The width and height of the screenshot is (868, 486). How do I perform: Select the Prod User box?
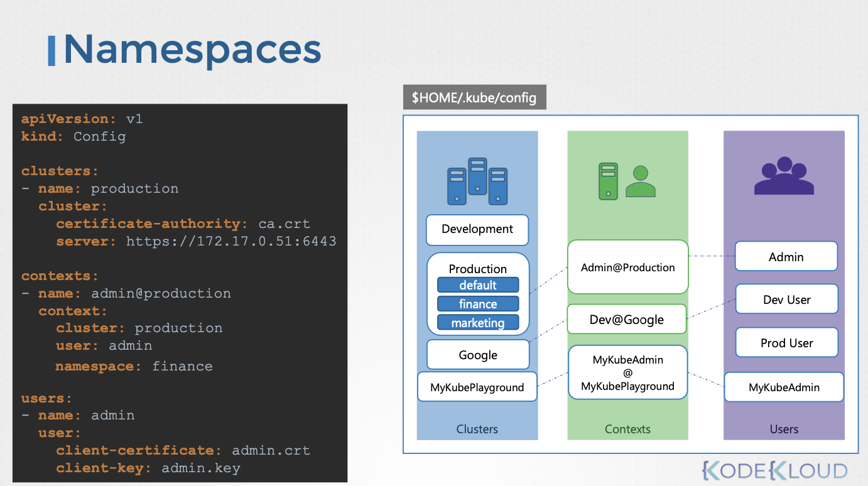787,343
